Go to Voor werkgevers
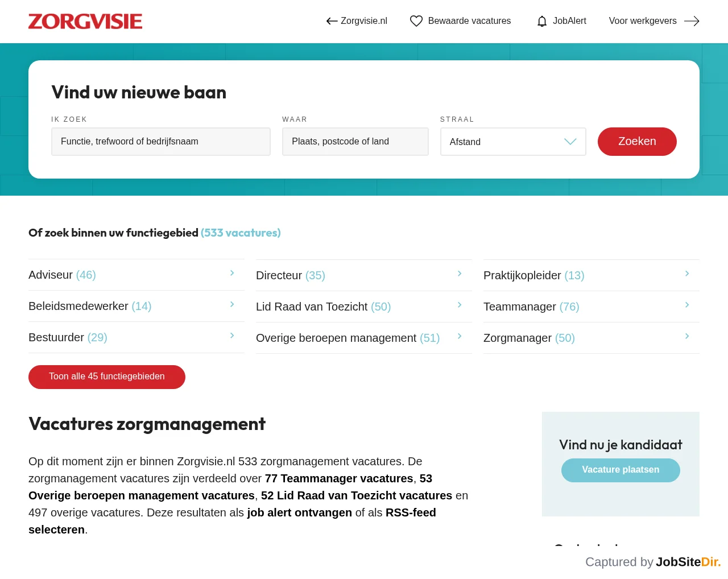 pos(643,21)
